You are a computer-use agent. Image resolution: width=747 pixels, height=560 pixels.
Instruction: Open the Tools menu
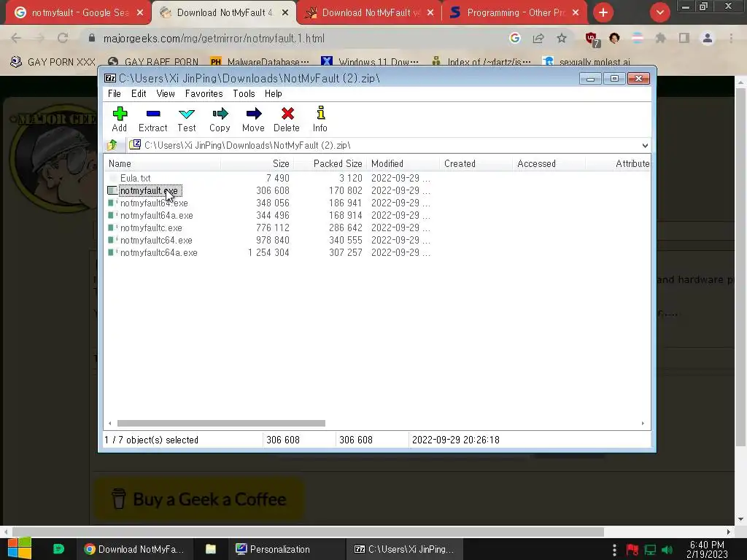pos(244,94)
